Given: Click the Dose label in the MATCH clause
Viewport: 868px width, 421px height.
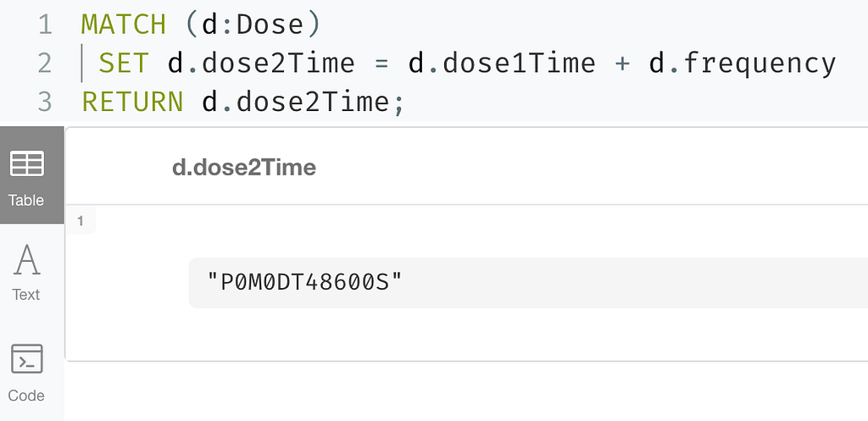Looking at the screenshot, I should [x=270, y=25].
